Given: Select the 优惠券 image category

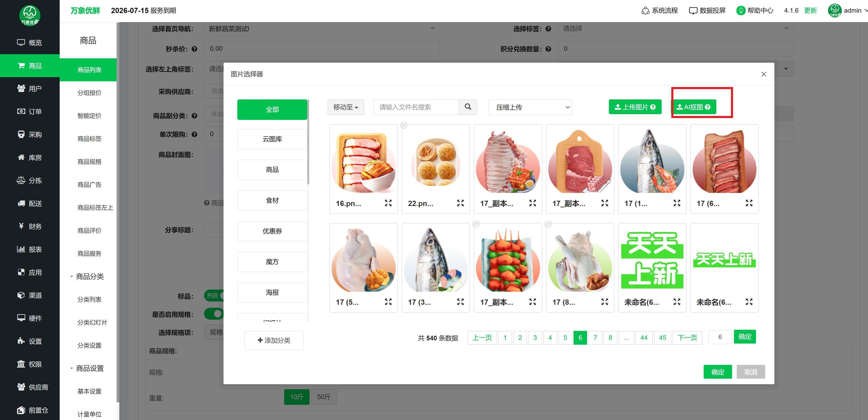Looking at the screenshot, I should (272, 231).
